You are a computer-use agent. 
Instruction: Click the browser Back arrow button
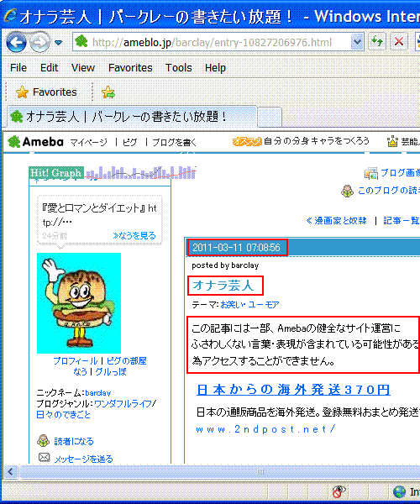[x=16, y=42]
